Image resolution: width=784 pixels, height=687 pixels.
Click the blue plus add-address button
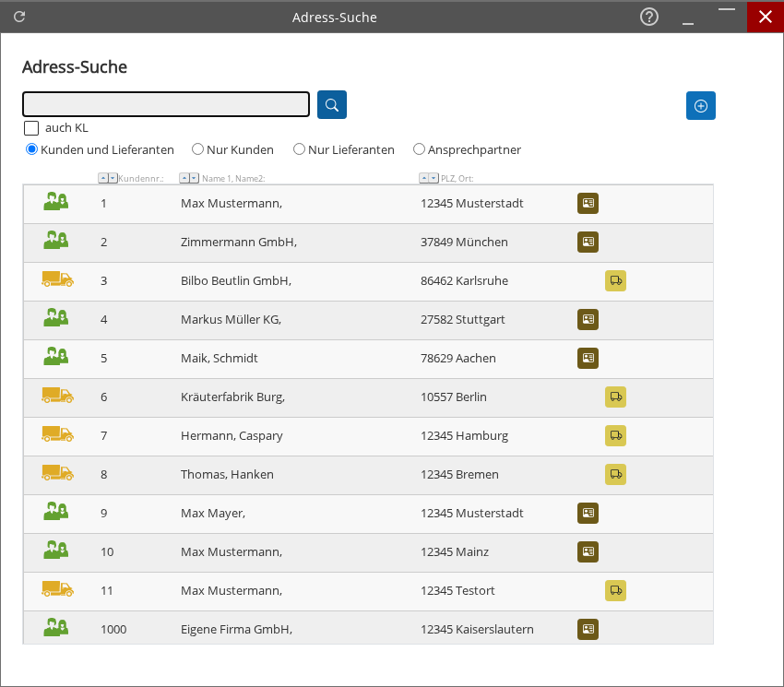(700, 106)
